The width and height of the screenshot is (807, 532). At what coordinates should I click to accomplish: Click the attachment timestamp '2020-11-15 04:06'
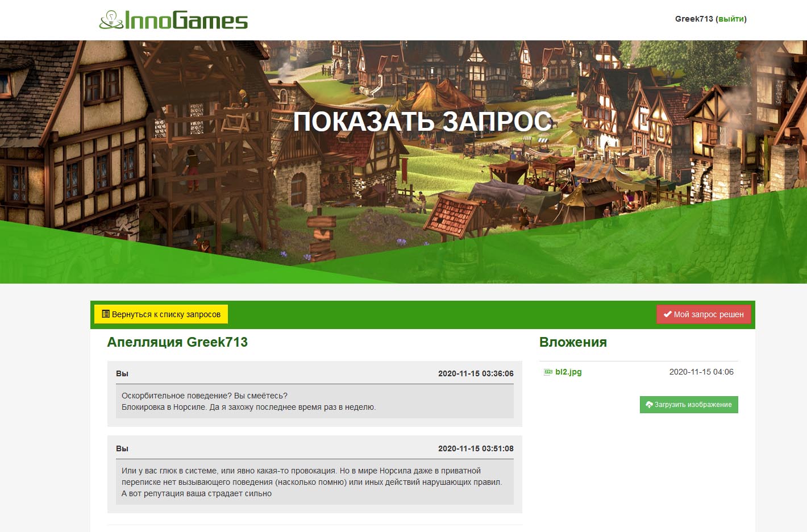(701, 372)
